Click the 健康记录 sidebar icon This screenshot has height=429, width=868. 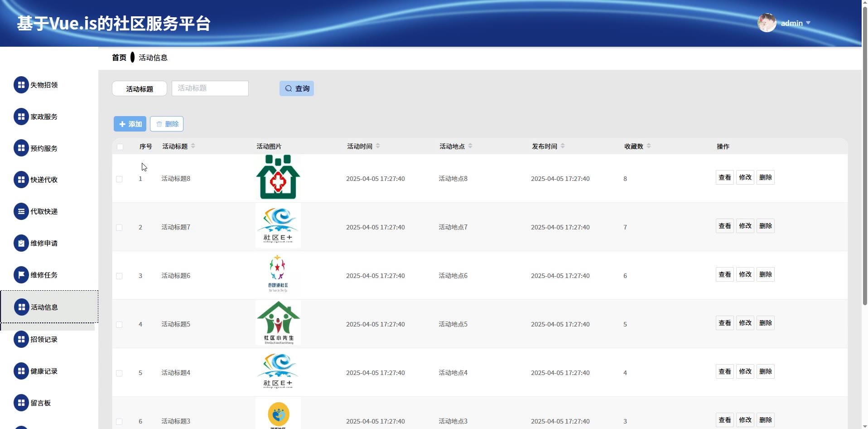[21, 371]
